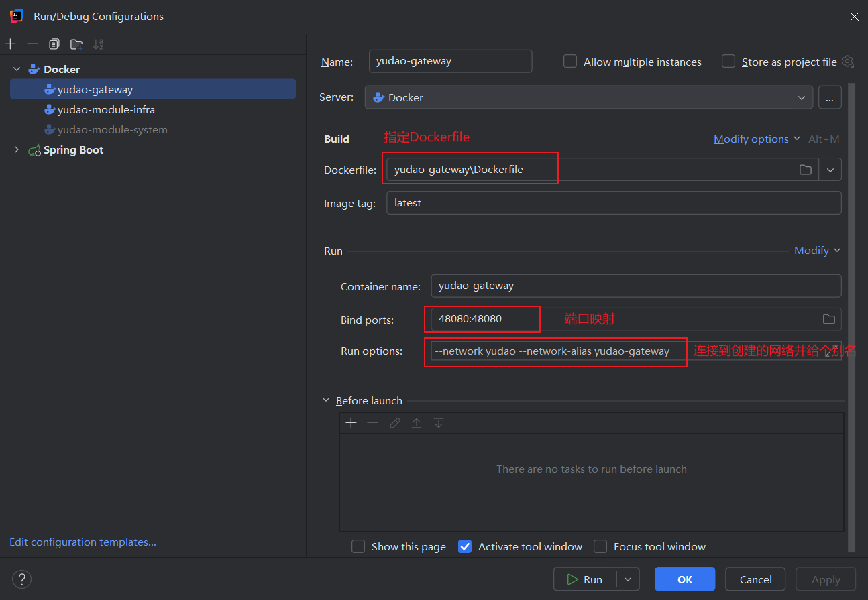Open Modify options dropdown in Build

click(757, 139)
